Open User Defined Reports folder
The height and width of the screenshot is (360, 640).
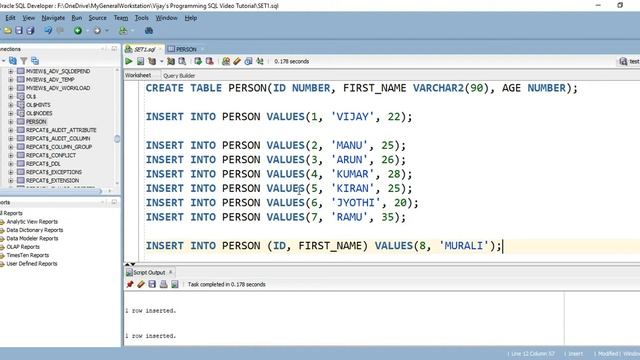[x=32, y=264]
